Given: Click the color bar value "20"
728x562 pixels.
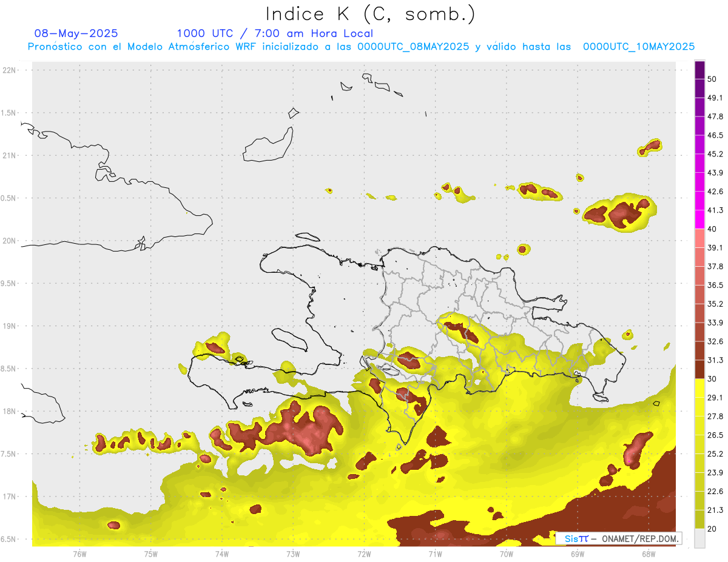Looking at the screenshot, I should tap(712, 529).
